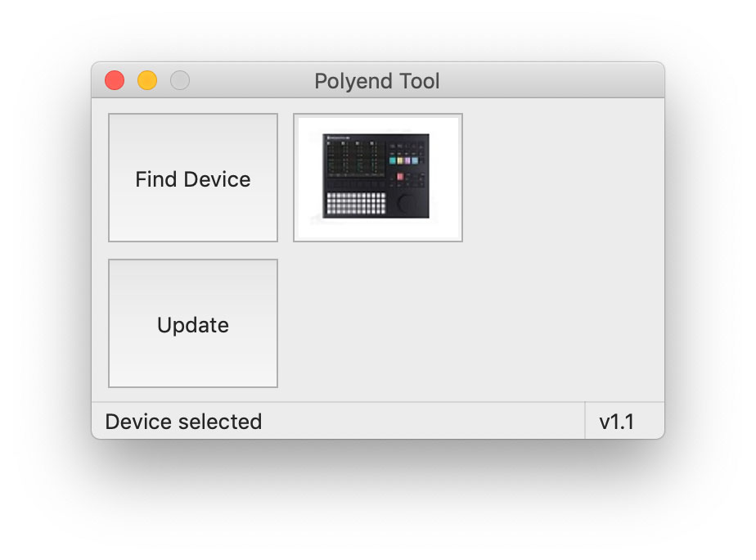Image resolution: width=756 pixels, height=560 pixels.
Task: Click the Find Device button
Action: click(x=193, y=178)
